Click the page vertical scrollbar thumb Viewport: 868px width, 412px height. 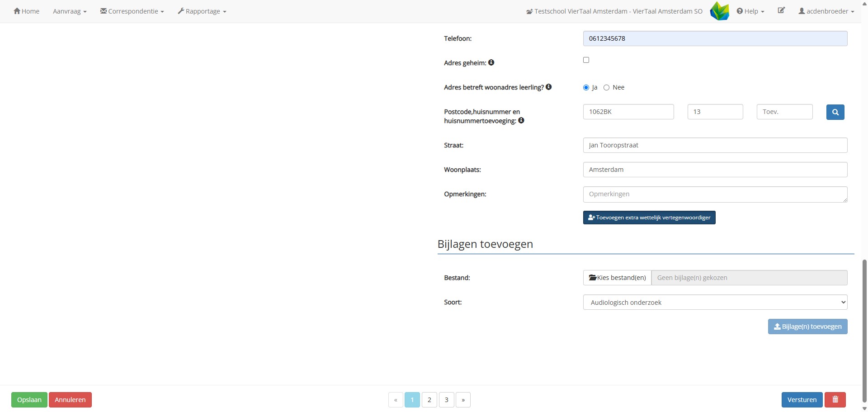[x=864, y=330]
